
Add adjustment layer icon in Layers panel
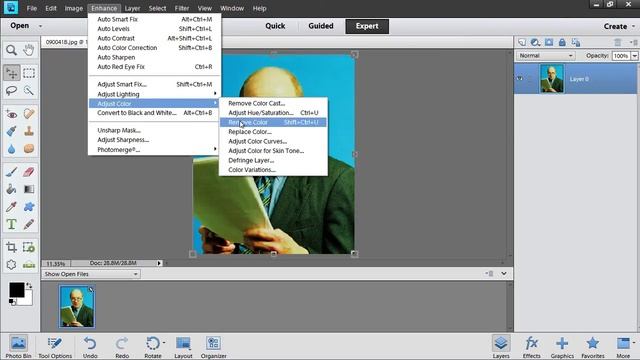pyautogui.click(x=535, y=42)
